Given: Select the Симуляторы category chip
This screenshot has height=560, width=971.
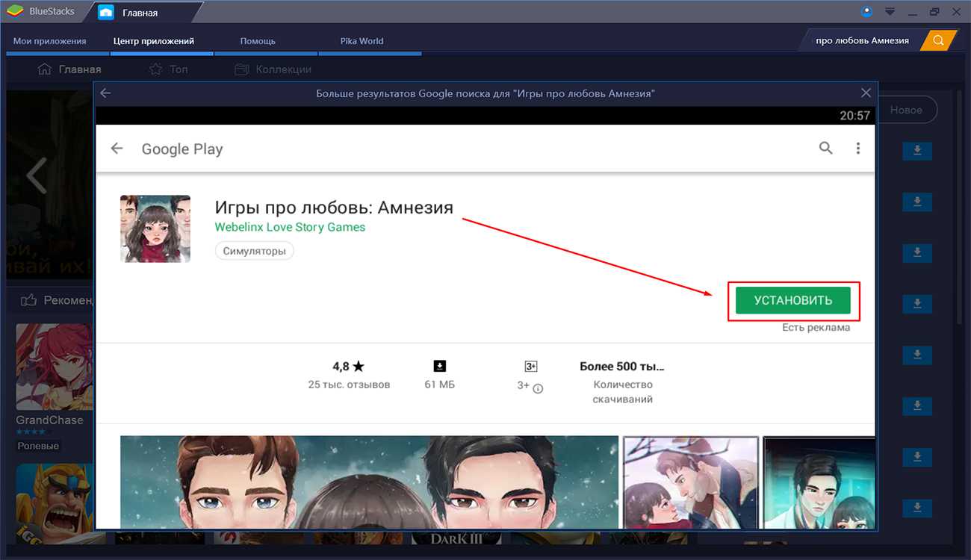Looking at the screenshot, I should 254,251.
